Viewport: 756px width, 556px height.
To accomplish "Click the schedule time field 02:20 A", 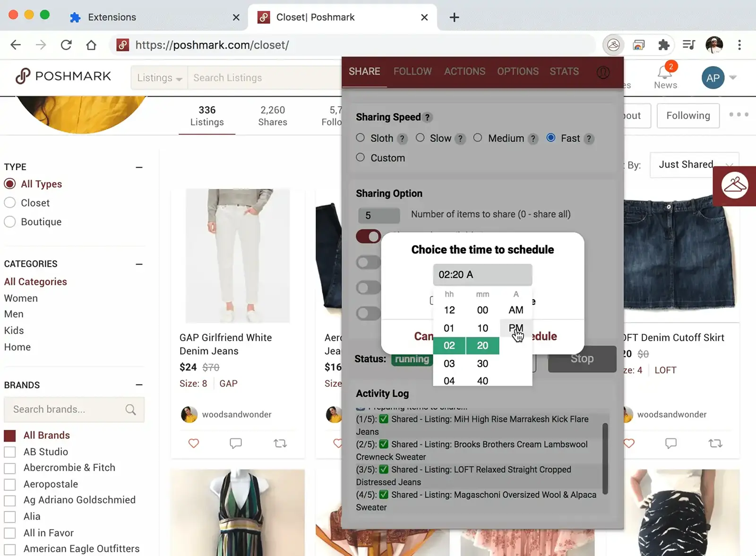I will 482,274.
